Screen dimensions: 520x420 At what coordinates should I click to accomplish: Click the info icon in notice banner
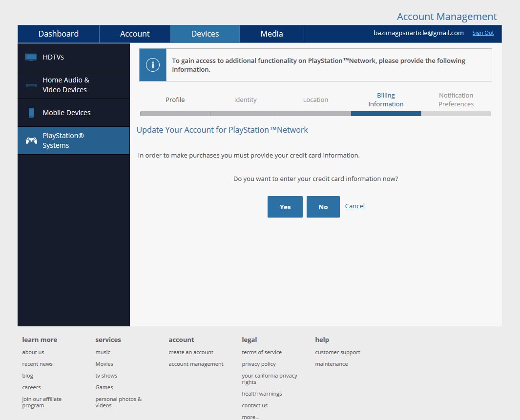[x=153, y=65]
